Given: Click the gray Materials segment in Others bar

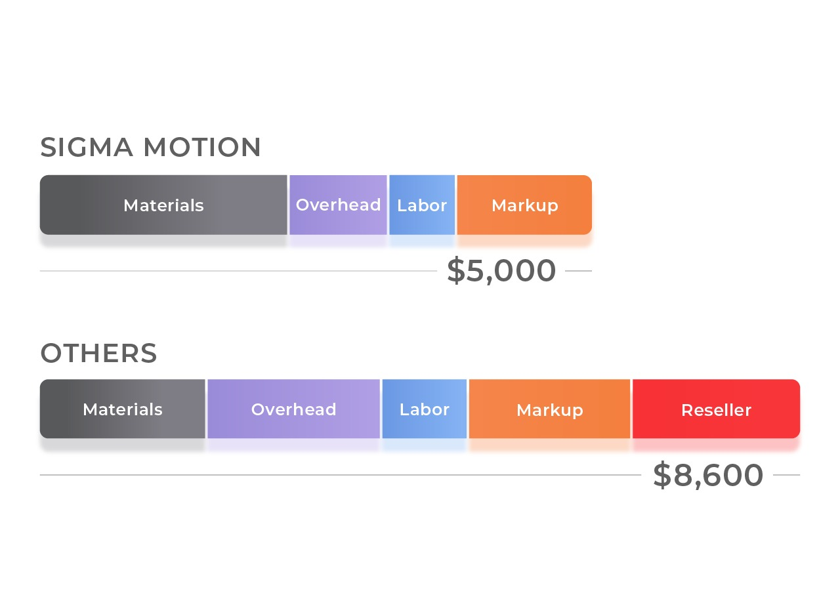Looking at the screenshot, I should (123, 409).
